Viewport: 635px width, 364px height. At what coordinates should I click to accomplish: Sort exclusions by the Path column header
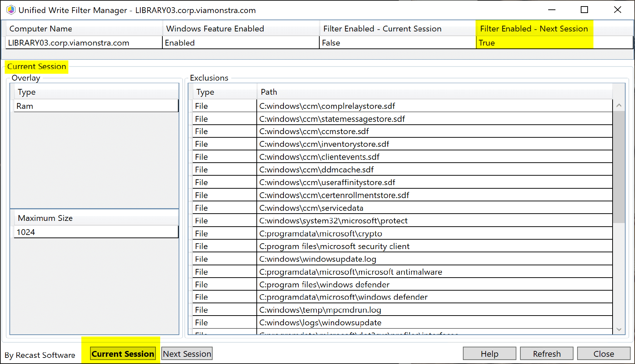(434, 92)
